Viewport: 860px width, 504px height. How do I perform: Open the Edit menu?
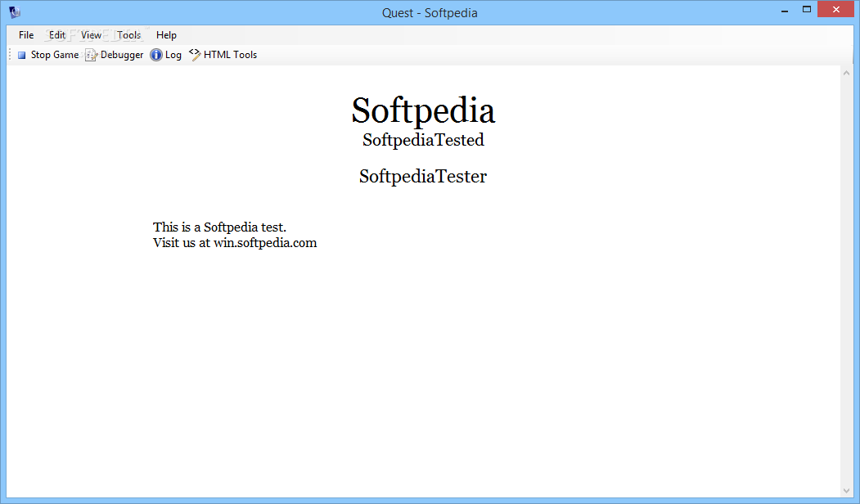(x=57, y=35)
